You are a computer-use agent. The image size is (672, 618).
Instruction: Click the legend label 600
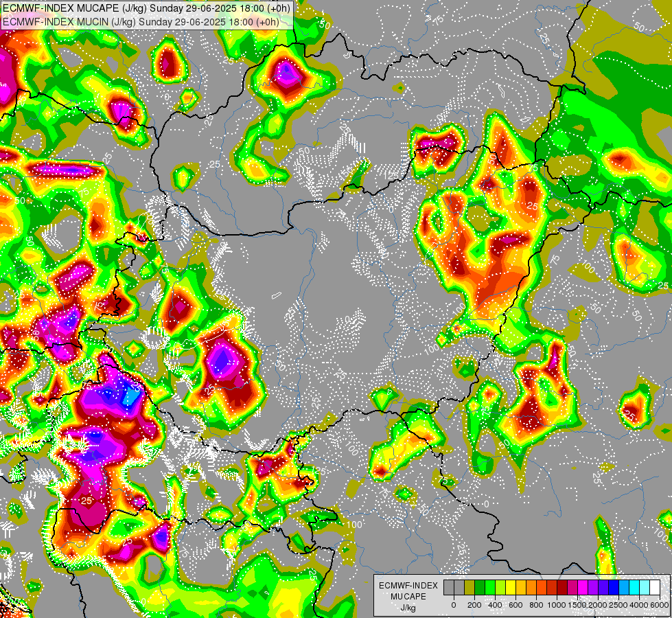coord(515,605)
